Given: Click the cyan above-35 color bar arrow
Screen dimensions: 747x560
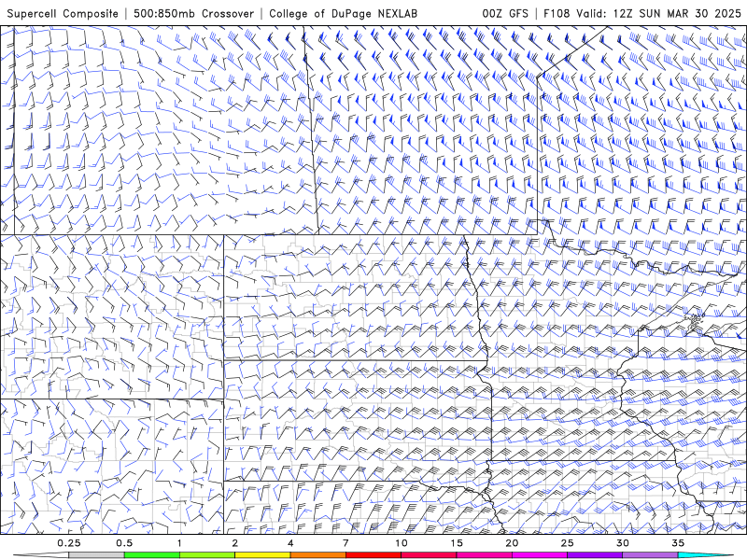Looking at the screenshot, I should 706,555.
